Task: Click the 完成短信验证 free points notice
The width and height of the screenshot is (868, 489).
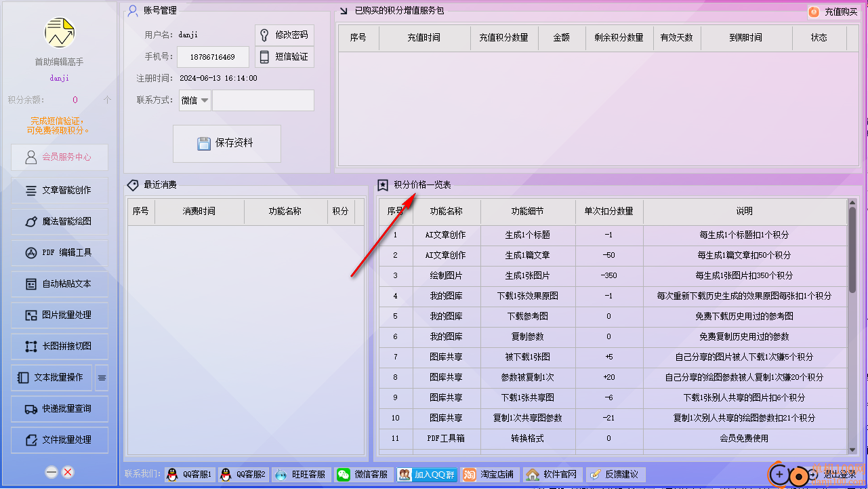Action: click(x=58, y=125)
